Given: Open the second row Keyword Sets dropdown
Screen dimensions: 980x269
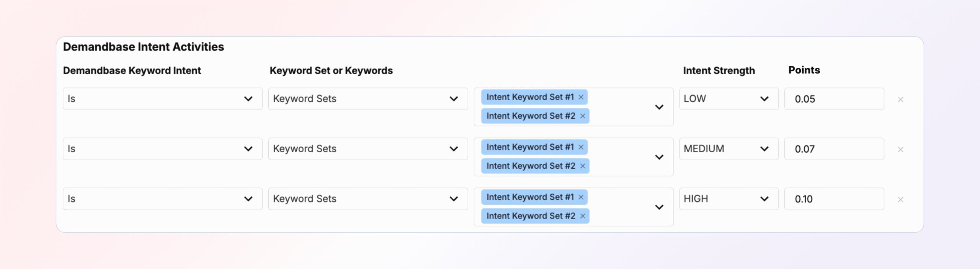Looking at the screenshot, I should [x=367, y=149].
